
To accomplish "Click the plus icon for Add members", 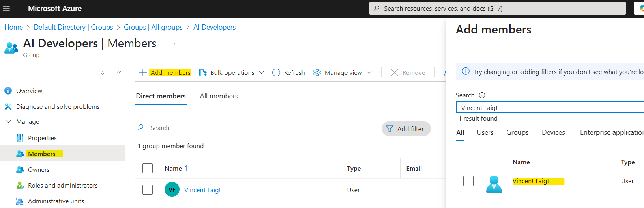I will coord(143,72).
